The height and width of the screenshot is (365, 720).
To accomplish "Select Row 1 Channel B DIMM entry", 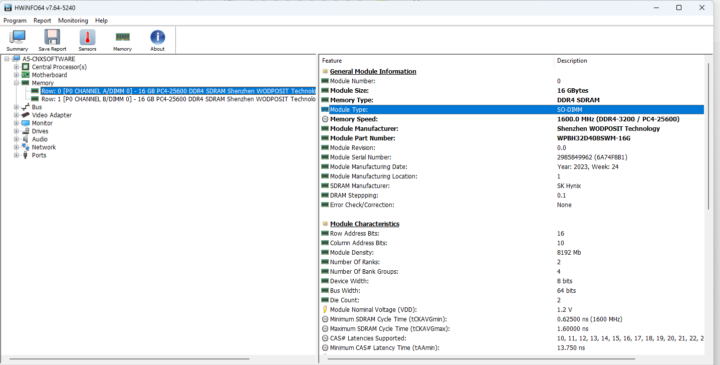I will click(x=178, y=99).
